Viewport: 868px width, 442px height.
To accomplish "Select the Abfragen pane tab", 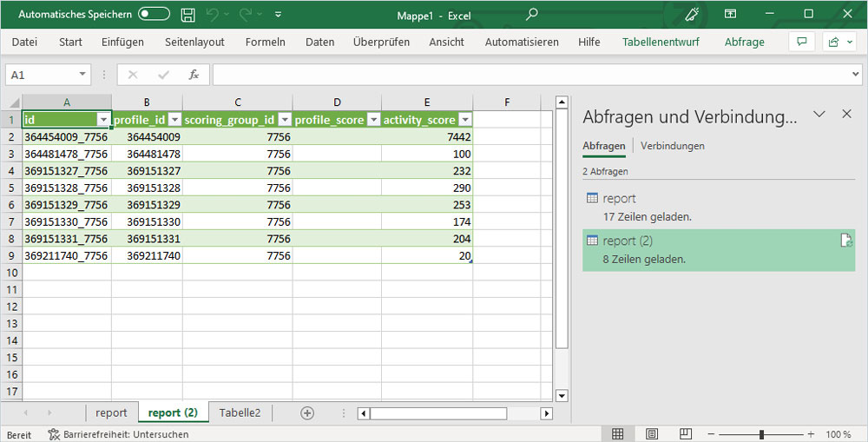I will [604, 146].
